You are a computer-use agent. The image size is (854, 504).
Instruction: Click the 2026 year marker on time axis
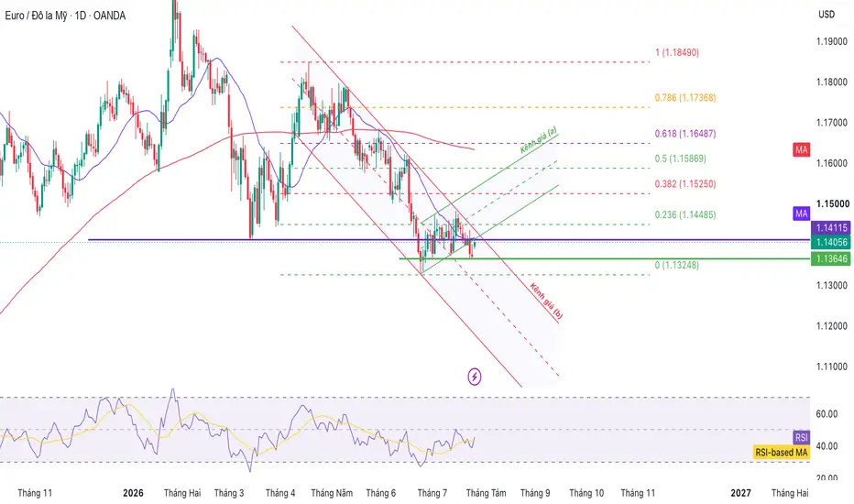pos(133,493)
